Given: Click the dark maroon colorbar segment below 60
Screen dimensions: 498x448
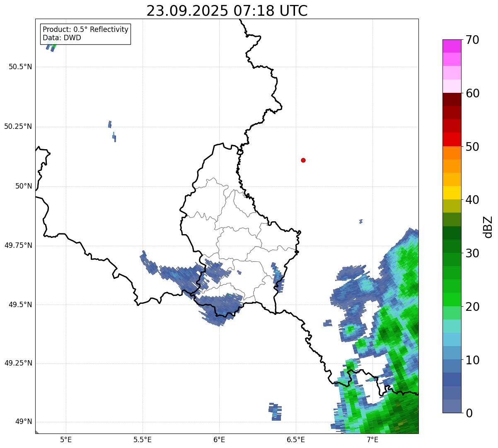Looking at the screenshot, I should coord(452,99).
